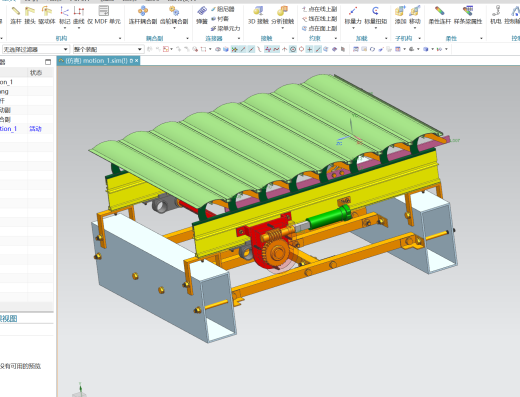
Task: Open the 约束 group options arrow
Action: [x=336, y=38]
